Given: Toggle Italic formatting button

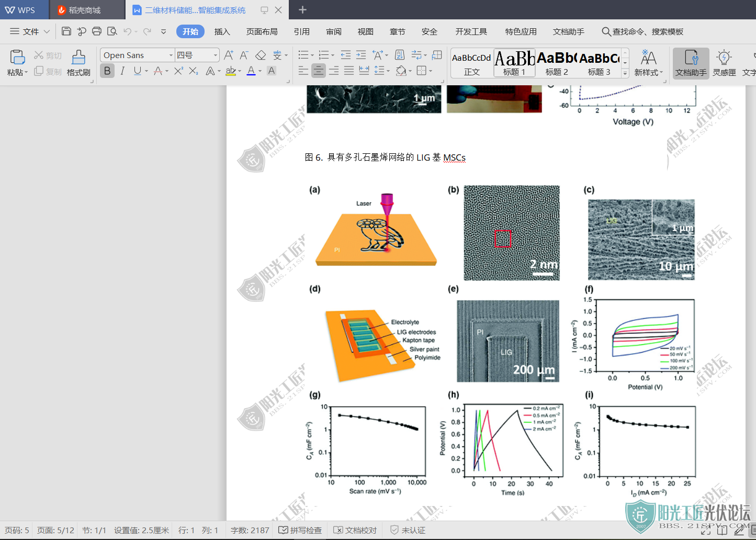Looking at the screenshot, I should point(122,71).
